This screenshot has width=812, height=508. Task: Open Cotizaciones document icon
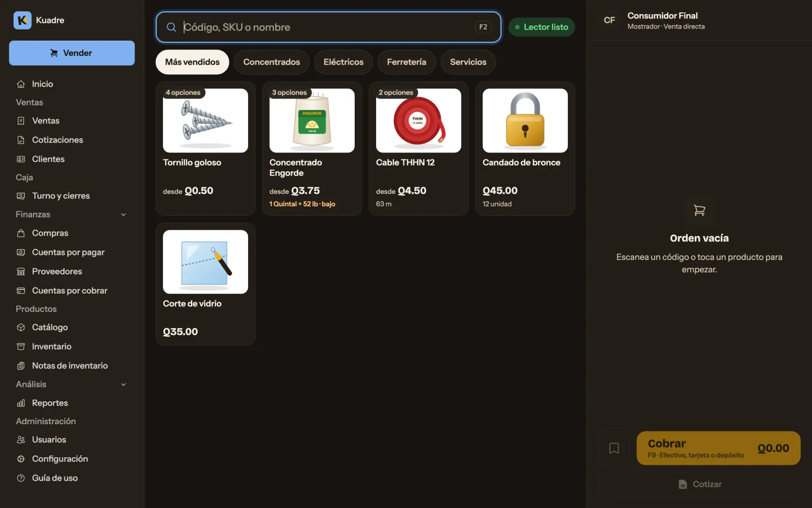tap(21, 140)
